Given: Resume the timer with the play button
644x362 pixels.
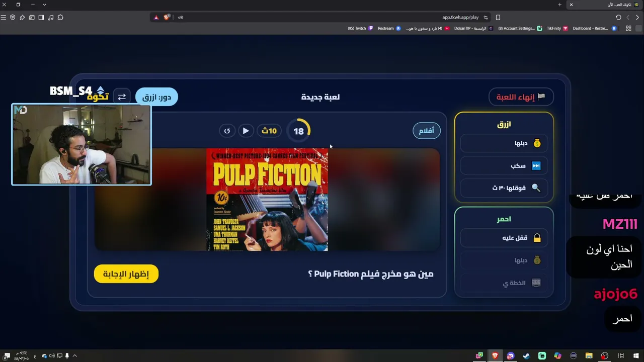Looking at the screenshot, I should pos(246,131).
